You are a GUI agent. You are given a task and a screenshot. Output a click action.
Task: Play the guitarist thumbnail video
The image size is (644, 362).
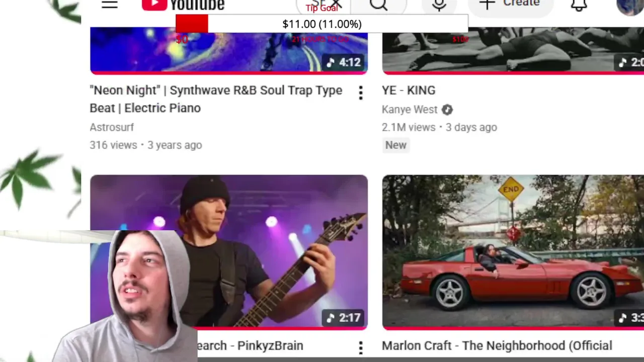229,252
